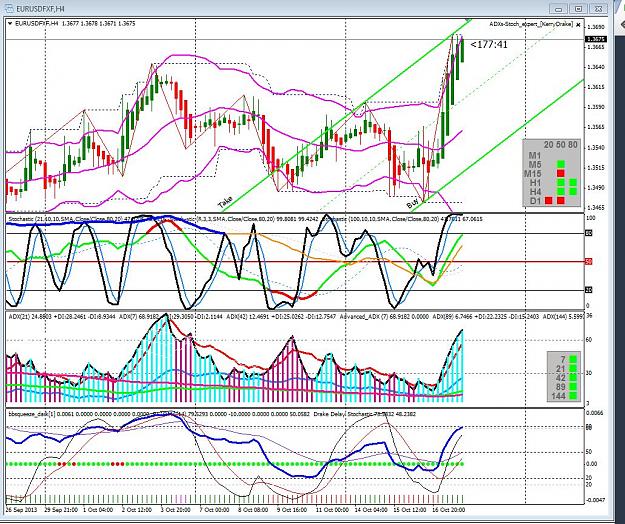
Task: Click the green square beside ADX period 42
Action: pyautogui.click(x=573, y=377)
